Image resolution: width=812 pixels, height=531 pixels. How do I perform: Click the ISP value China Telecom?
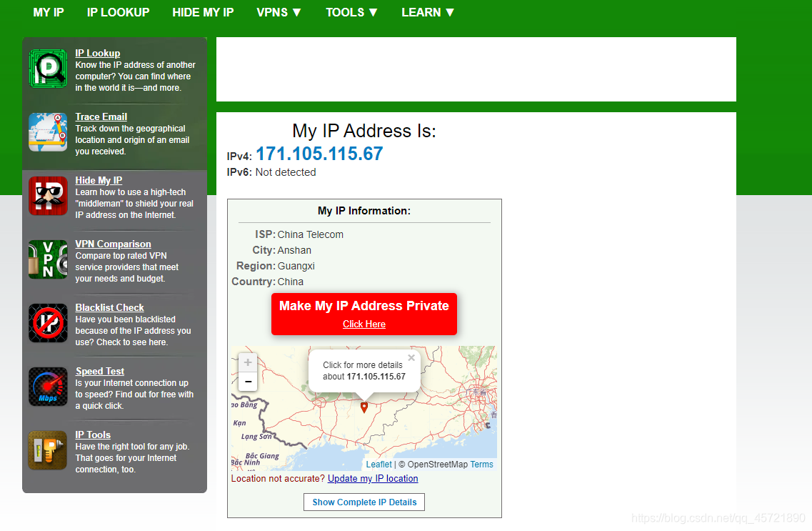(310, 234)
